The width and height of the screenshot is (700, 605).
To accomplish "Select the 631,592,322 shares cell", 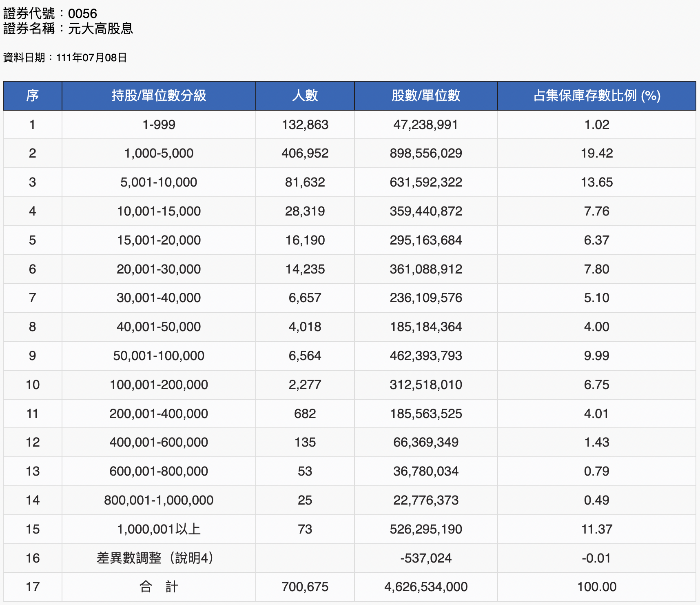I will pos(426,182).
